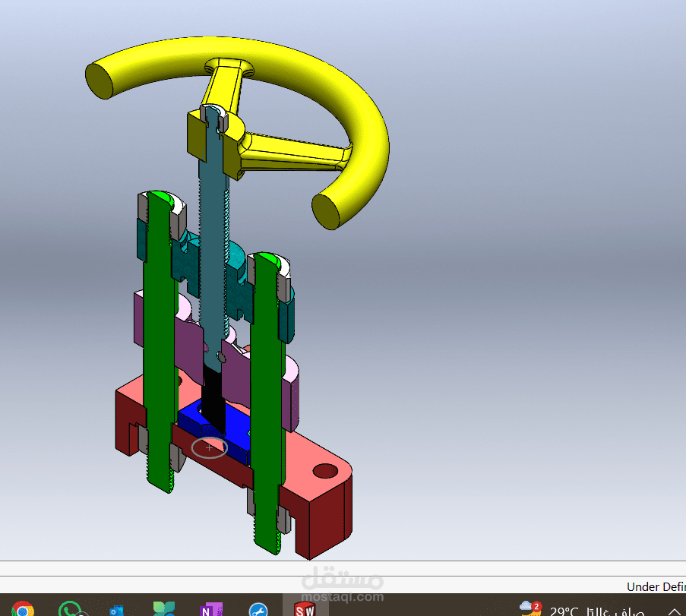Select the left green threaded rod
This screenshot has width=686, height=616.
pyautogui.click(x=158, y=341)
